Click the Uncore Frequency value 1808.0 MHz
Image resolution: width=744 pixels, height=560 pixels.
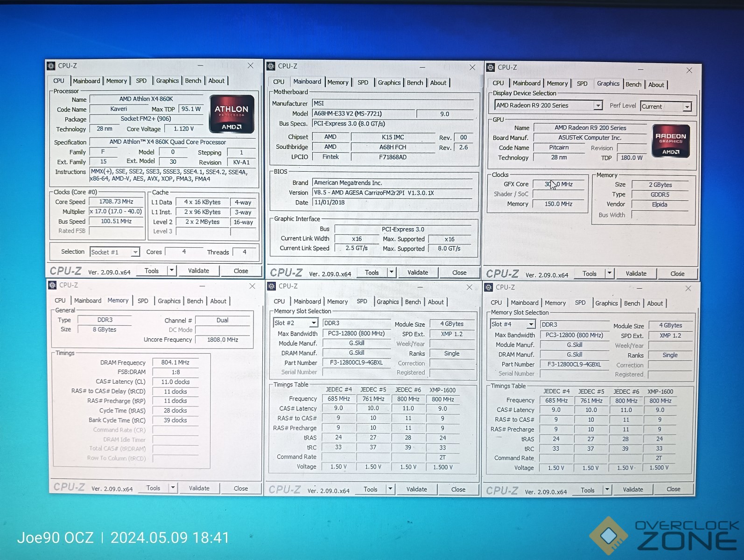click(223, 340)
